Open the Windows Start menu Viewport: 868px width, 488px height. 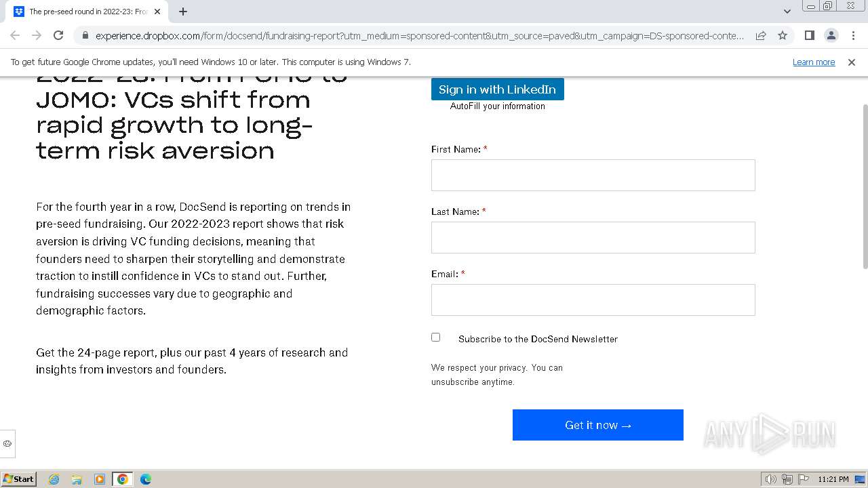tap(19, 479)
